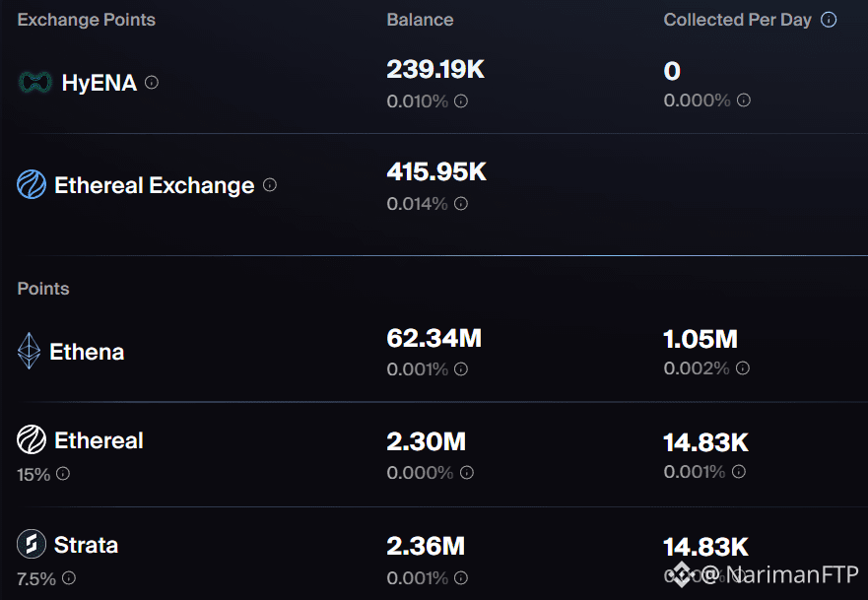
Task: Select the Strata points row name
Action: pos(86,545)
